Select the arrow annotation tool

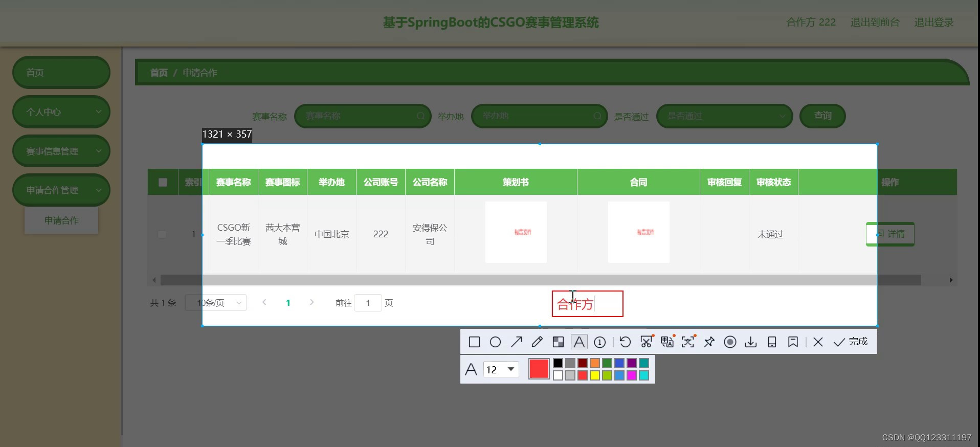516,342
